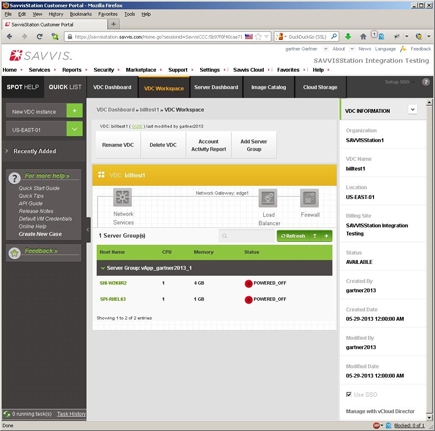Click the Rename VDC button
The image size is (435, 431).
pos(118,145)
